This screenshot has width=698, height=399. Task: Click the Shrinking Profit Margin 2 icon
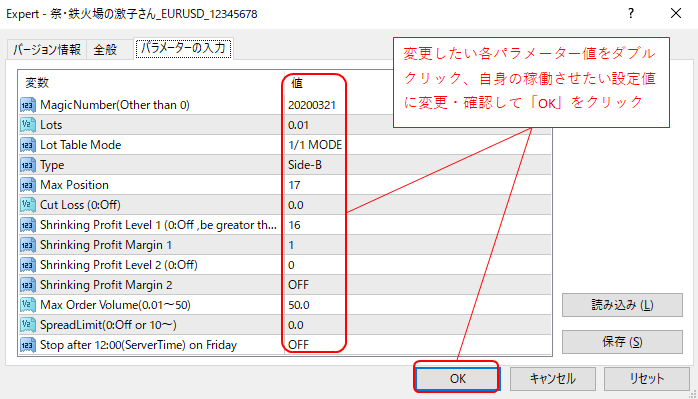click(28, 285)
